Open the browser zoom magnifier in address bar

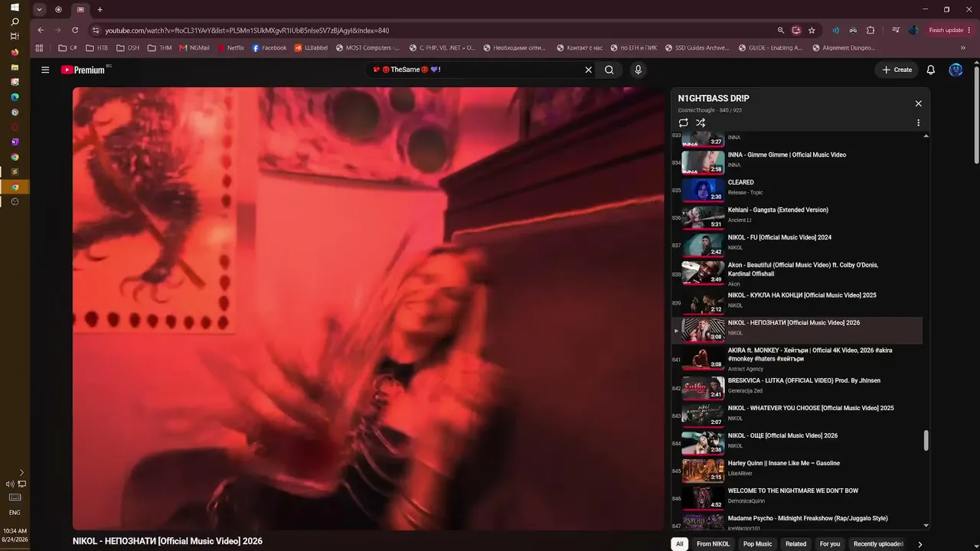coord(781,31)
